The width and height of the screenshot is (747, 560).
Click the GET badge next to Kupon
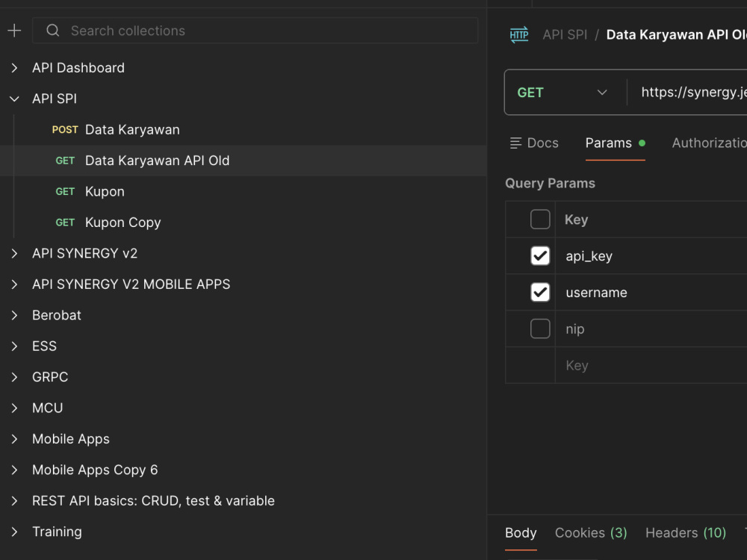coord(65,191)
